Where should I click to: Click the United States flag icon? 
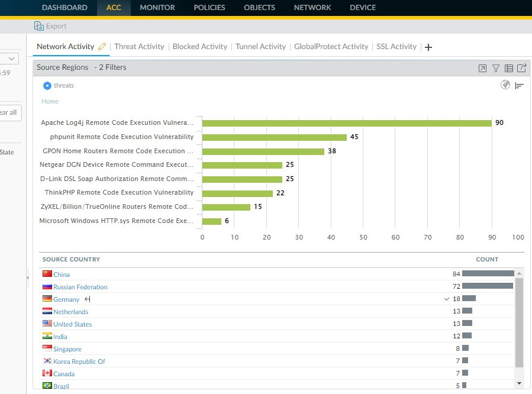[47, 324]
